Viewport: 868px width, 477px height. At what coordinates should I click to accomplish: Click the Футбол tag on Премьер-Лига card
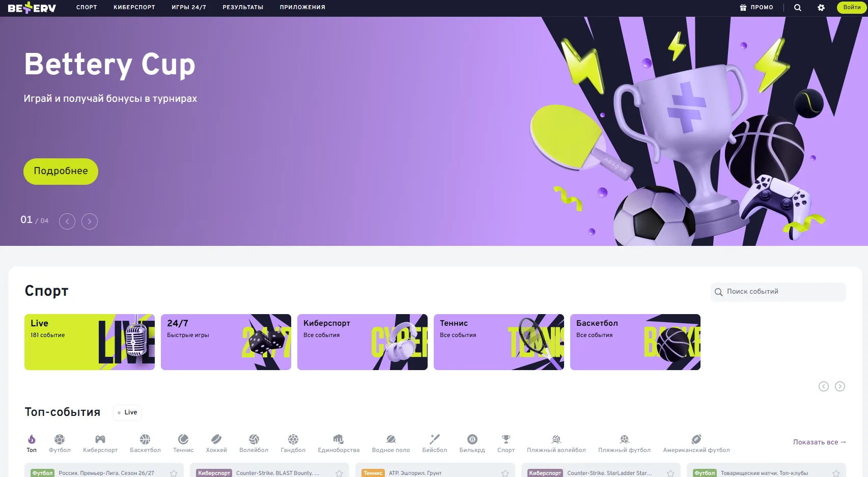click(x=42, y=473)
